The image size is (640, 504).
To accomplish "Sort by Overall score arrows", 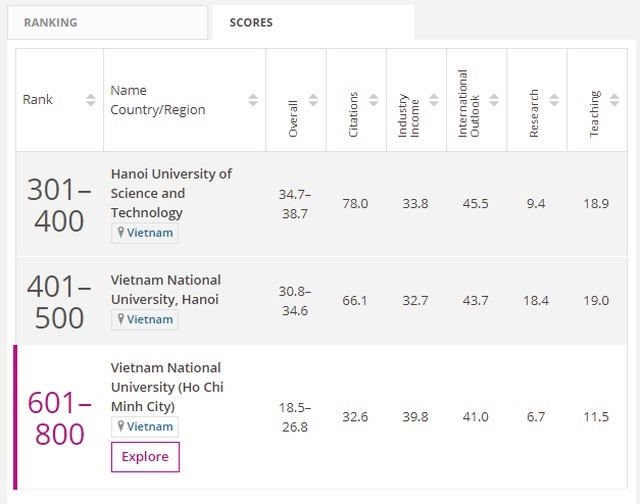I will click(313, 100).
